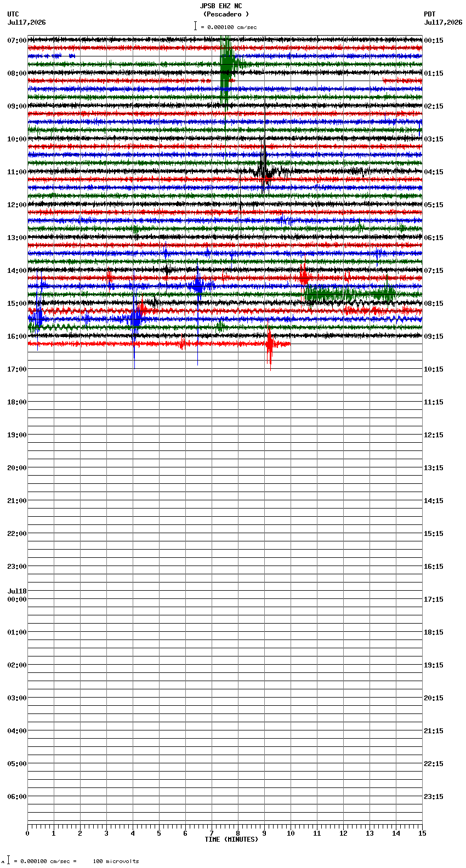466x868 pixels.
Task: Select the UTC timezone header
Action: 13,14
